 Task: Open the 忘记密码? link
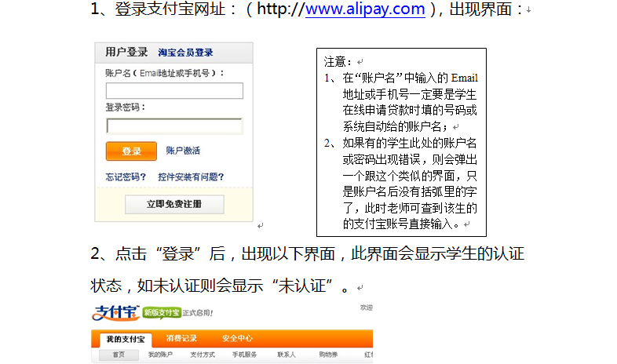(126, 177)
